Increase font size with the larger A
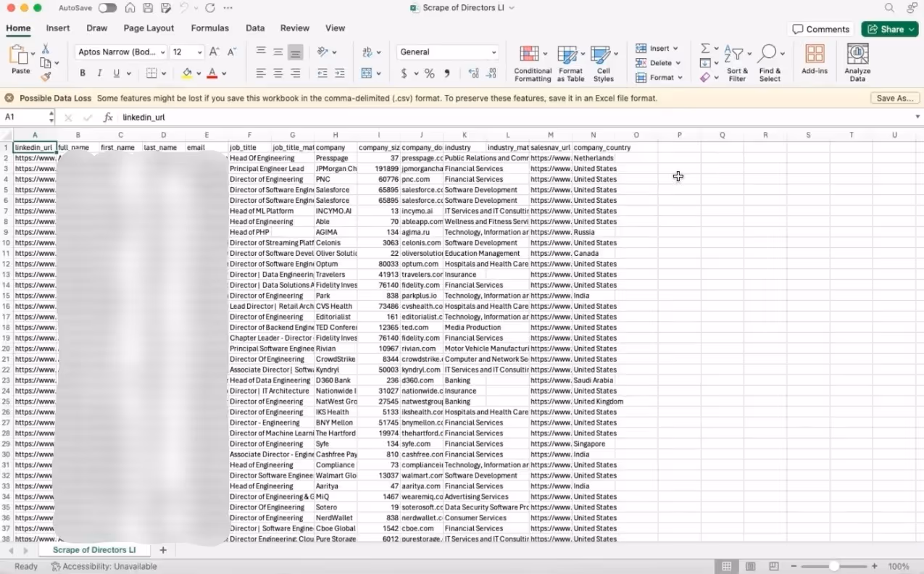This screenshot has width=924, height=574. (215, 52)
